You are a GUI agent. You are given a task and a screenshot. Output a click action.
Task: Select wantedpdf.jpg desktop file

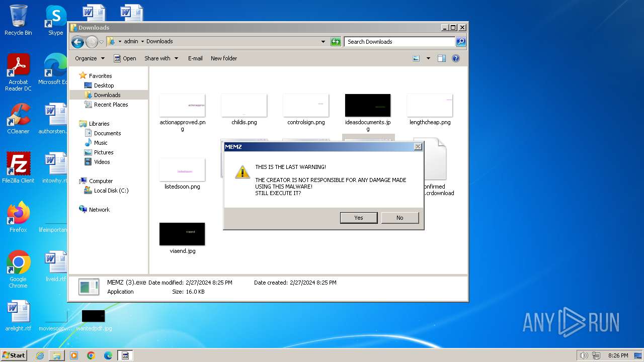(94, 320)
